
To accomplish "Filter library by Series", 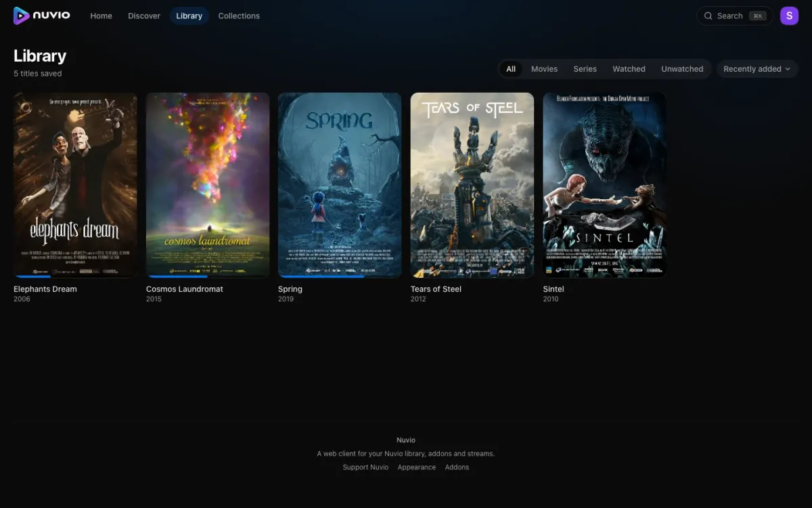I will click(x=585, y=68).
